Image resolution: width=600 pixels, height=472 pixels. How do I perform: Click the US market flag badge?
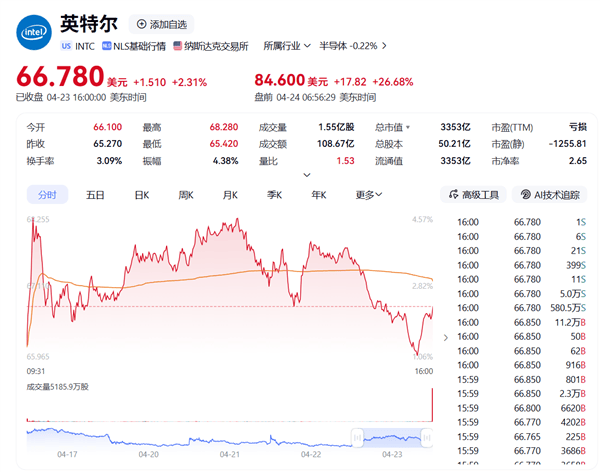pos(66,46)
